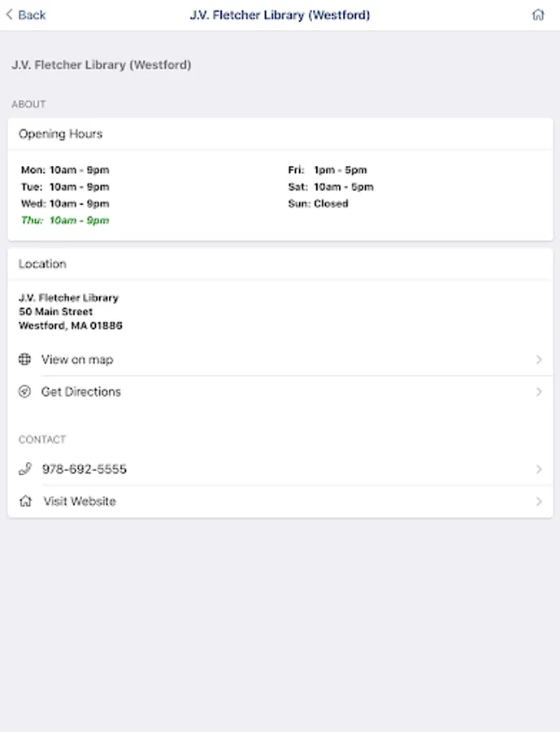Tap the highlighted Thursday hours entry

click(65, 220)
